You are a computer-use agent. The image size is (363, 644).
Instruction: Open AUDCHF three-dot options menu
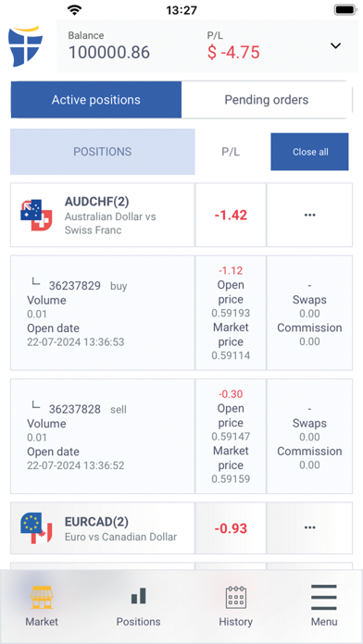[309, 215]
